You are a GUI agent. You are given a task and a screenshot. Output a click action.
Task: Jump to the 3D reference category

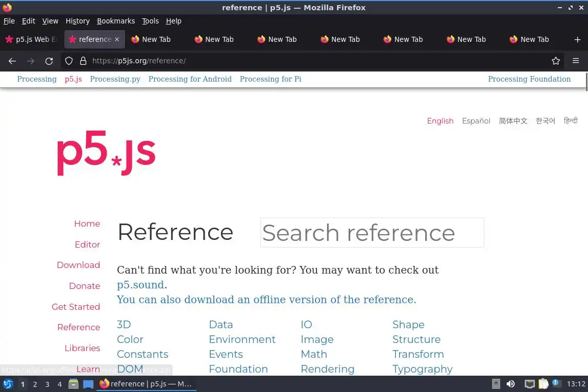(124, 325)
